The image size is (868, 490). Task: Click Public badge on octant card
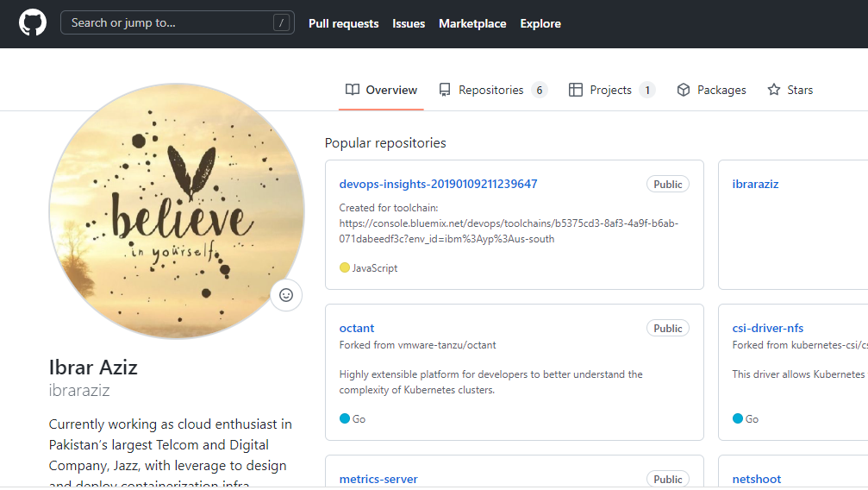(668, 328)
